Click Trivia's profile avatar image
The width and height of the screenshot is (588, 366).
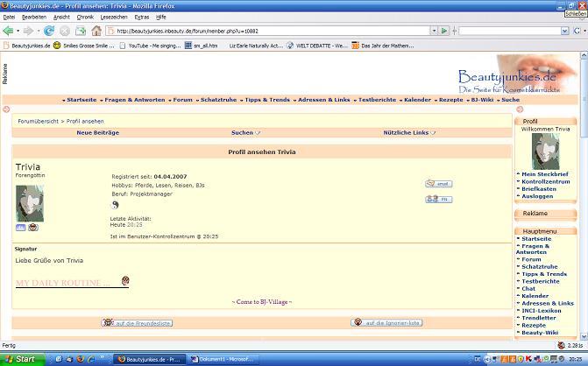click(x=30, y=203)
